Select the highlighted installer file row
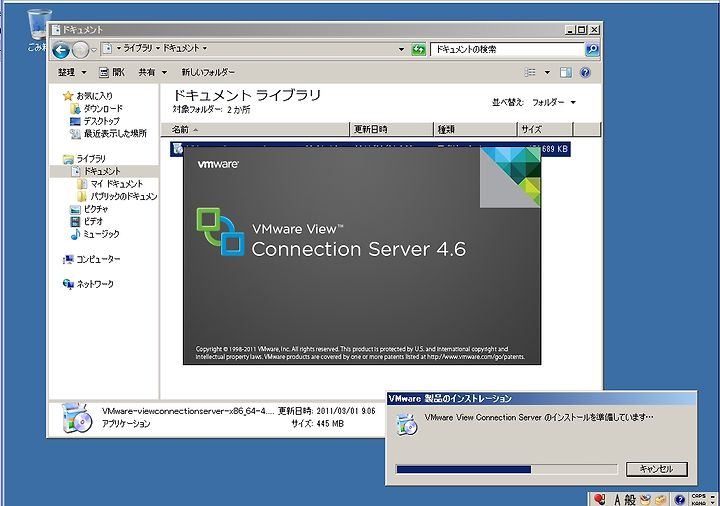720x506 pixels. [370, 149]
